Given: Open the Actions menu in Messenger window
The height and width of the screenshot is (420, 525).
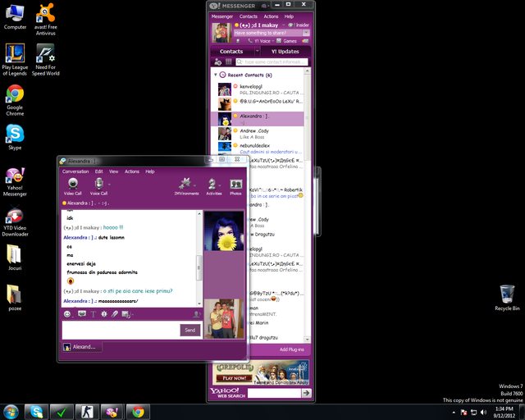Looking at the screenshot, I should coord(271,16).
